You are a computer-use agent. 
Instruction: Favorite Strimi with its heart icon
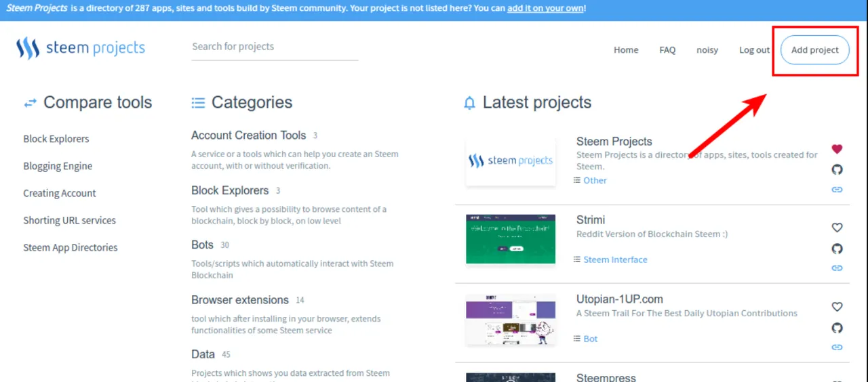(x=837, y=228)
